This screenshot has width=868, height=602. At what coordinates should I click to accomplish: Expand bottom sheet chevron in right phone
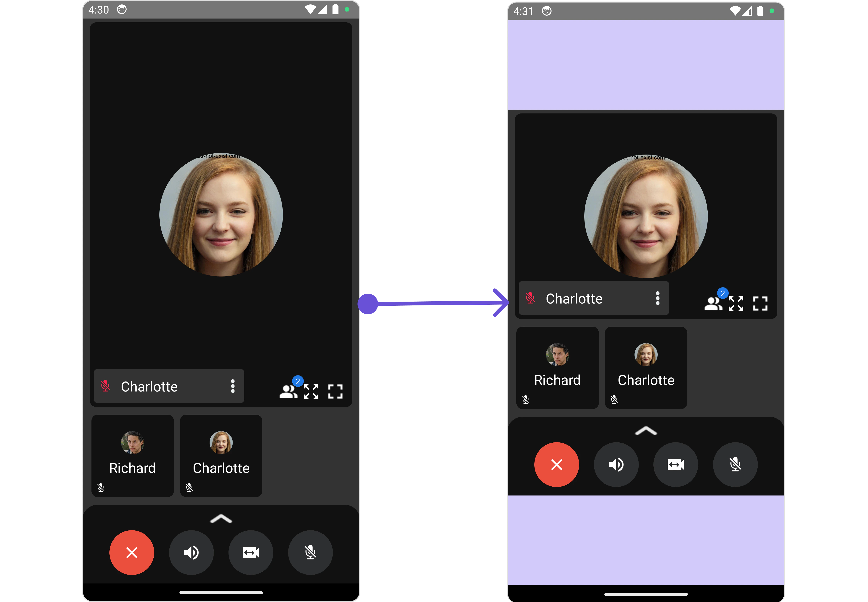coord(646,431)
